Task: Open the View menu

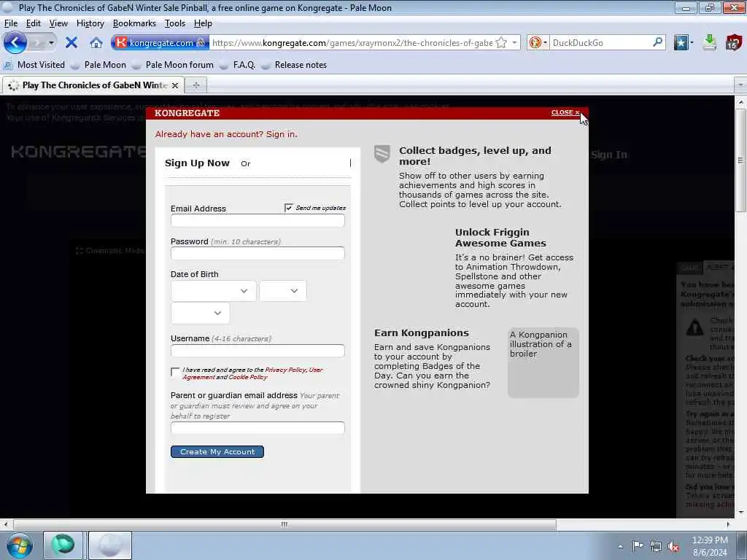Action: click(x=58, y=23)
